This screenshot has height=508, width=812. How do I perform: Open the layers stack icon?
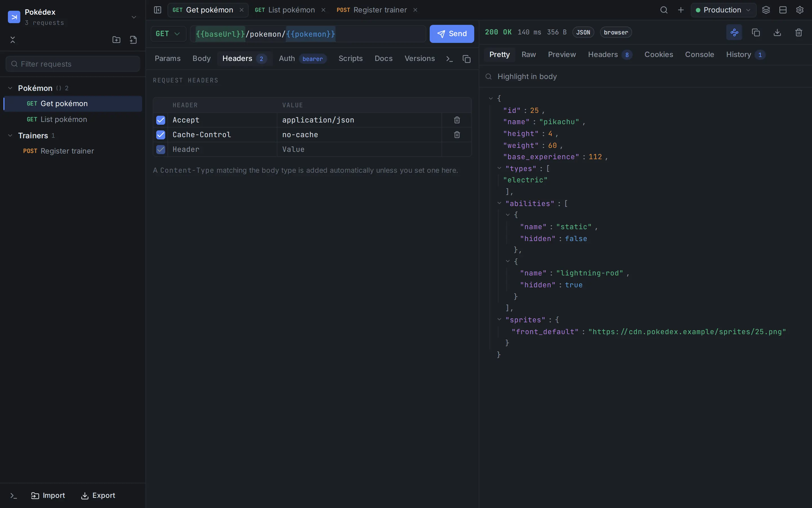(766, 10)
